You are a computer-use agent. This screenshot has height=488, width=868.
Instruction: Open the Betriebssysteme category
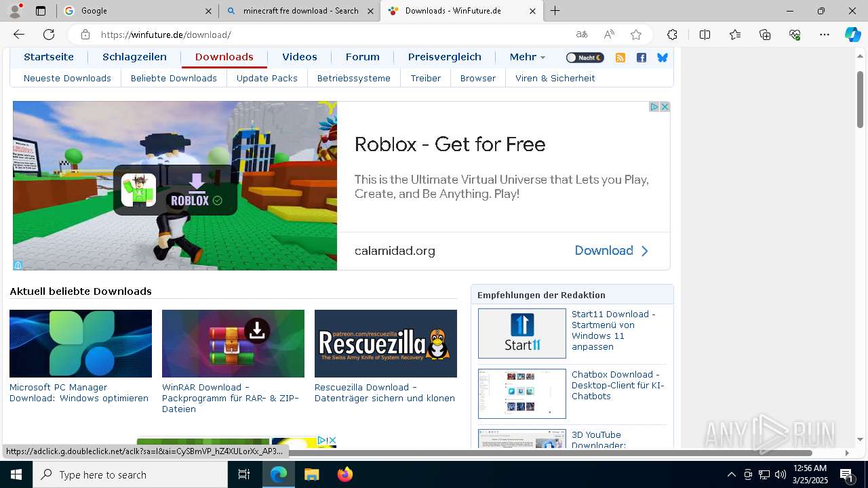click(354, 78)
